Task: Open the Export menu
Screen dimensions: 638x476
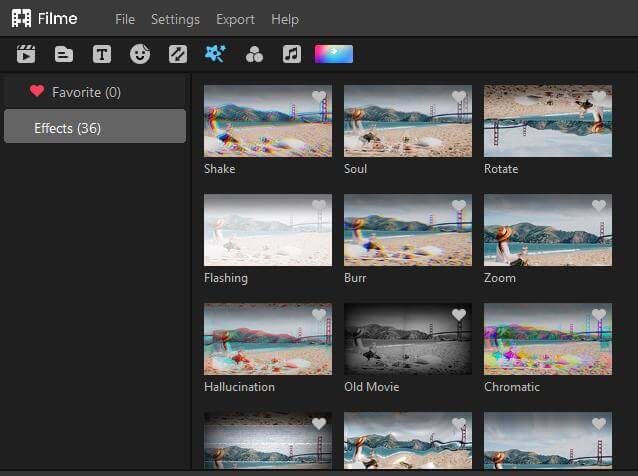Action: pyautogui.click(x=235, y=19)
